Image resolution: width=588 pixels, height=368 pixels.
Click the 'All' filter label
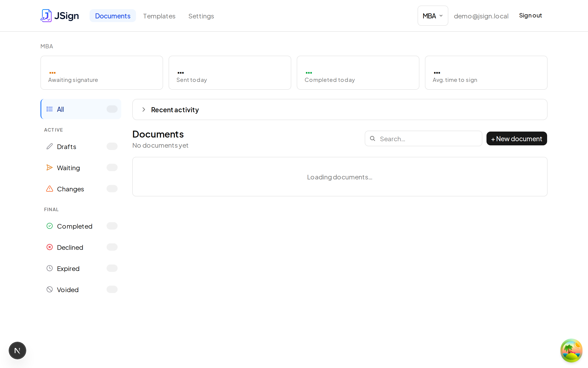tap(60, 109)
